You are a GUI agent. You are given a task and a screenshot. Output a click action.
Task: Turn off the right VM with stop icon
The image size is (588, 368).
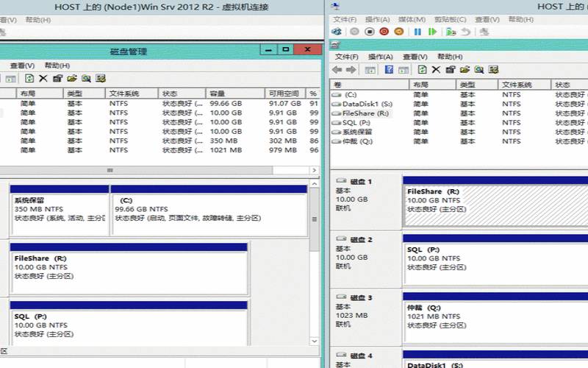(x=370, y=32)
